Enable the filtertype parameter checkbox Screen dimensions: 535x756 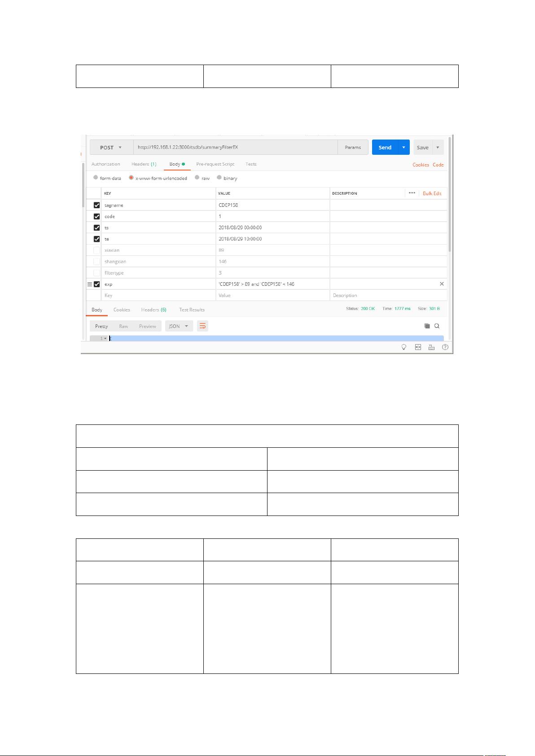click(96, 273)
